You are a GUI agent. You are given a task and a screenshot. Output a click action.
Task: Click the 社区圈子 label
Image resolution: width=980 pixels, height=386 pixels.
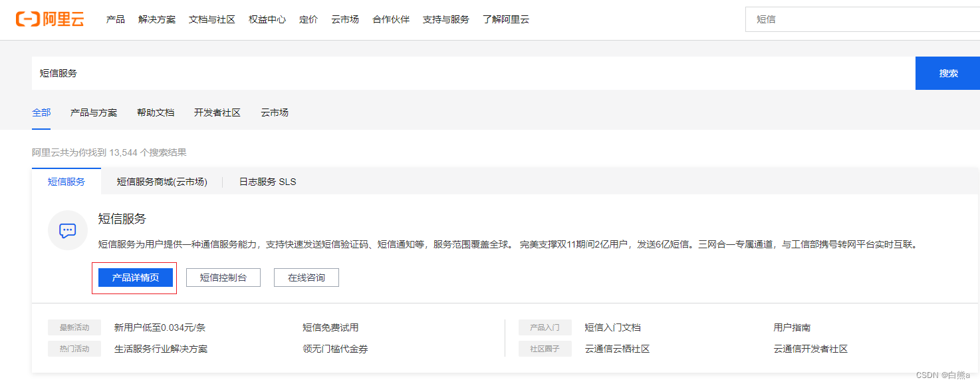click(x=545, y=349)
